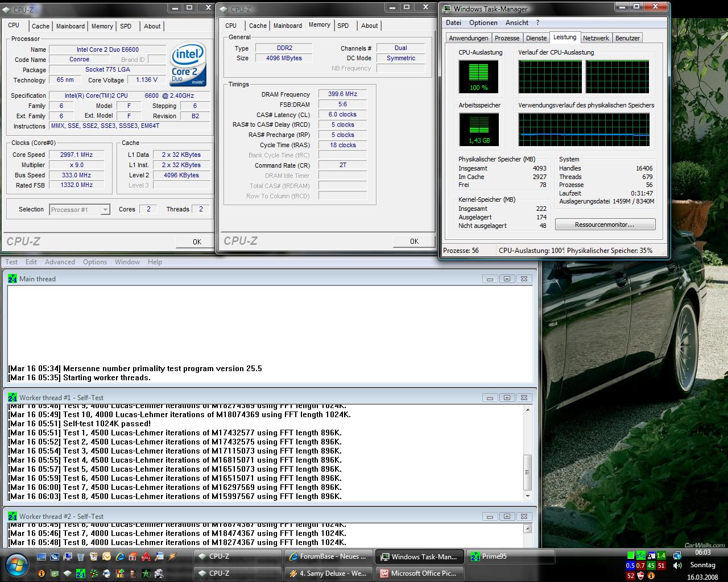This screenshot has width=728, height=582.
Task: Click the tray icon showing 1.4
Action: (x=661, y=555)
